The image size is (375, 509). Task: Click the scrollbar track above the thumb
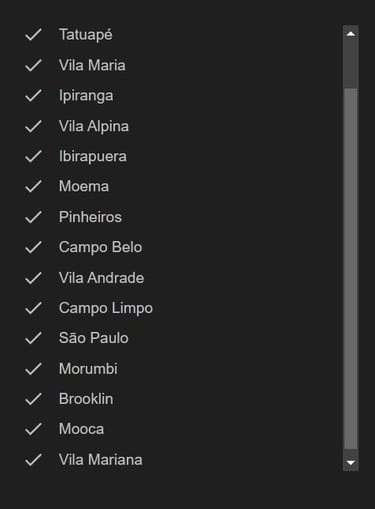pos(351,65)
